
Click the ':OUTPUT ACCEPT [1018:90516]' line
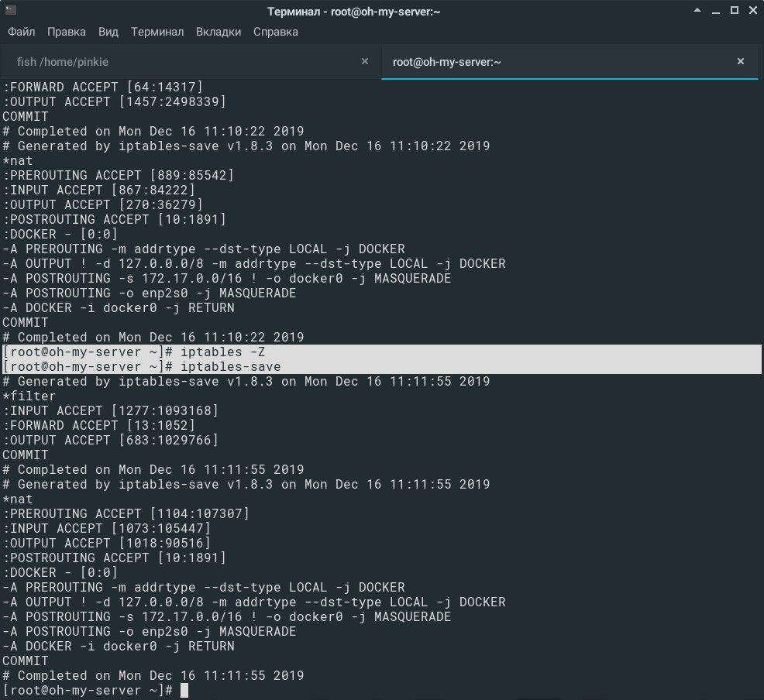107,543
